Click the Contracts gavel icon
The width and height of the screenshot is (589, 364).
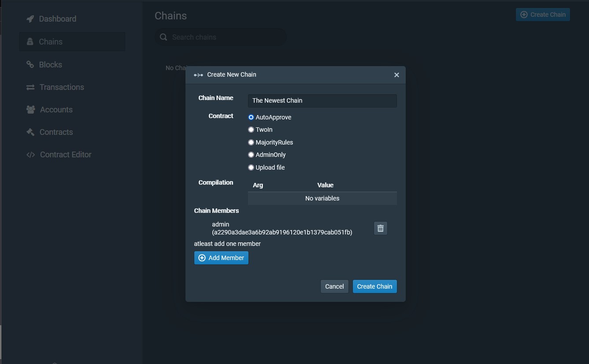30,132
